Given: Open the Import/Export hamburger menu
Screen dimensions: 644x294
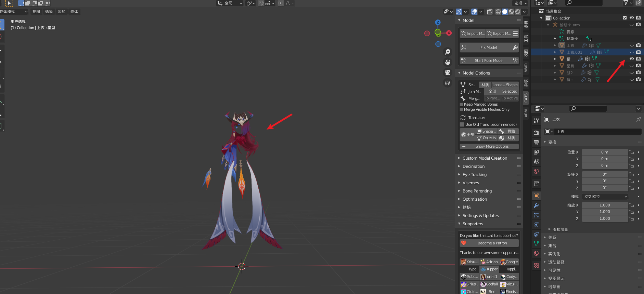Looking at the screenshot, I should click(515, 34).
